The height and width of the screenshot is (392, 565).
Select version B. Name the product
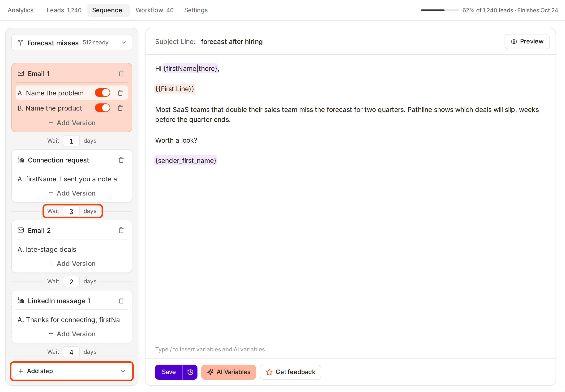49,108
